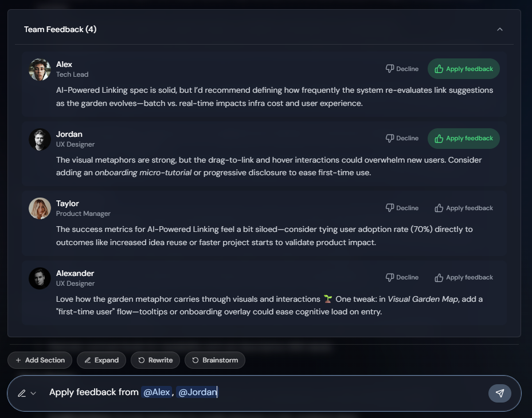Click thumbs-down icon on Taylor's feedback

390,208
